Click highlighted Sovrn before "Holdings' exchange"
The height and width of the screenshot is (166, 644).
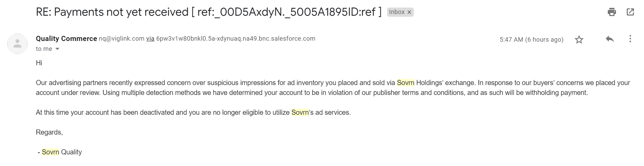[x=406, y=83]
